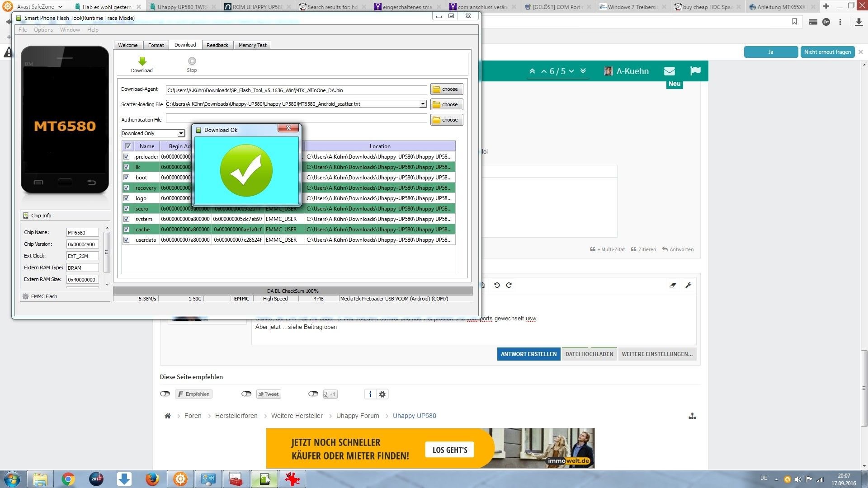Click Nicht erneut fragen button
Image resolution: width=868 pixels, height=488 pixels.
pos(827,52)
